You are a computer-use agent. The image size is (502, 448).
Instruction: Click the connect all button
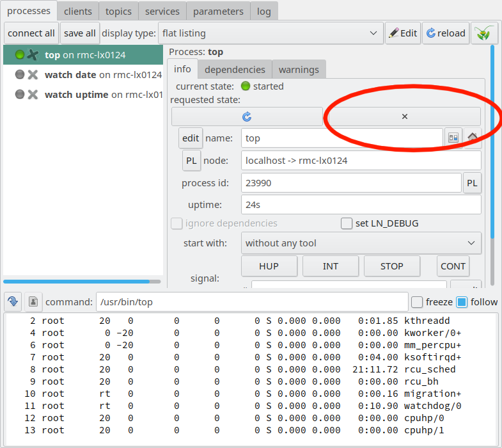coord(31,33)
